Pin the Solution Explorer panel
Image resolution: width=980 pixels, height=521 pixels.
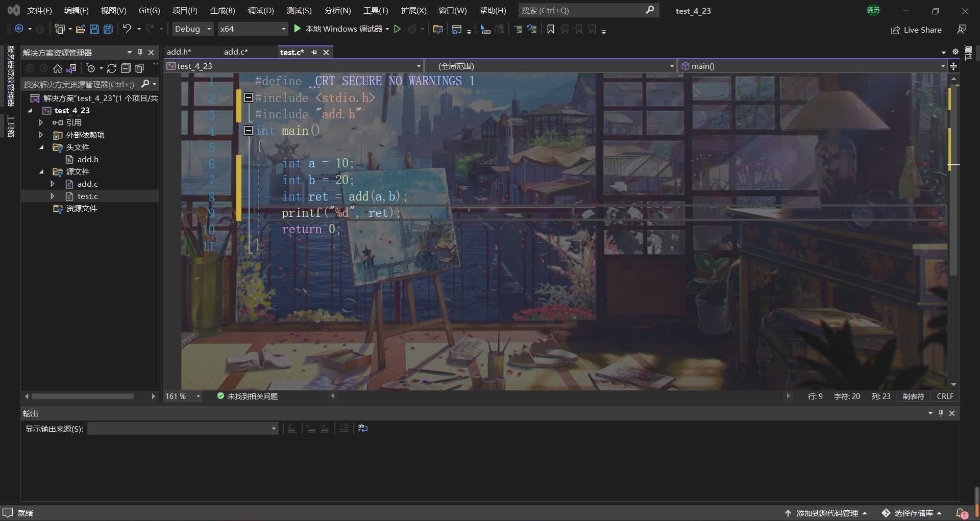140,52
